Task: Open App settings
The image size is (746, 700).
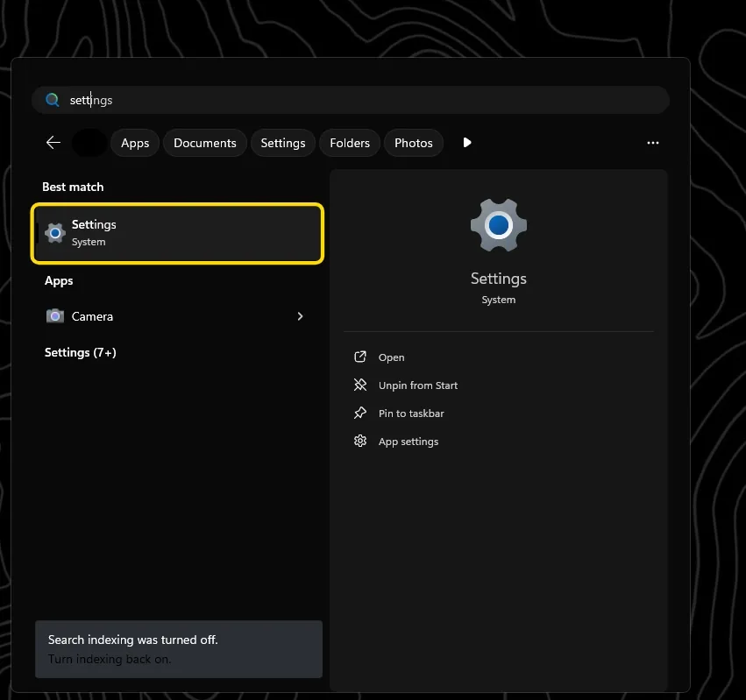Action: [409, 442]
